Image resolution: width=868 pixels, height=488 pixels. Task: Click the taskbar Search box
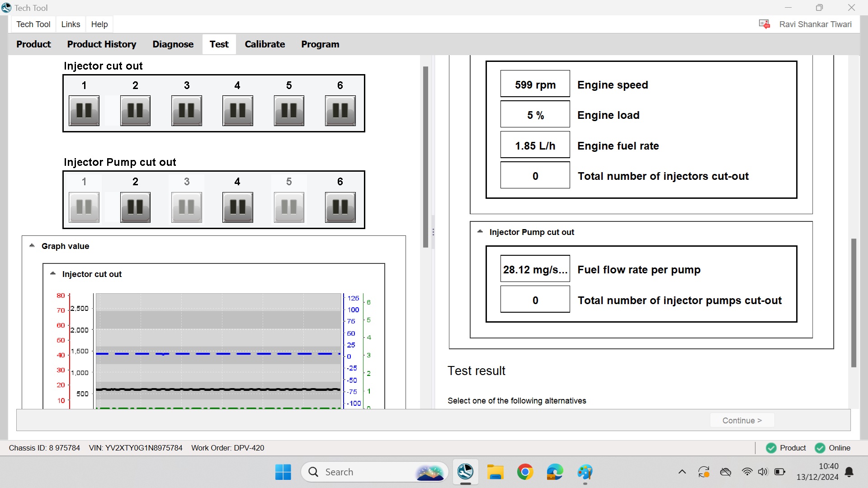(374, 472)
